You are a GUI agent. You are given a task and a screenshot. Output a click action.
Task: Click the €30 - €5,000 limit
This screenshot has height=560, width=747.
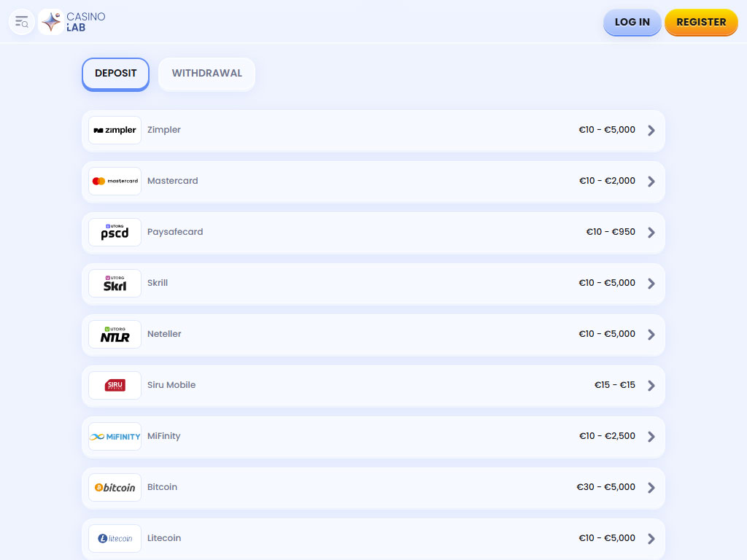pyautogui.click(x=605, y=486)
